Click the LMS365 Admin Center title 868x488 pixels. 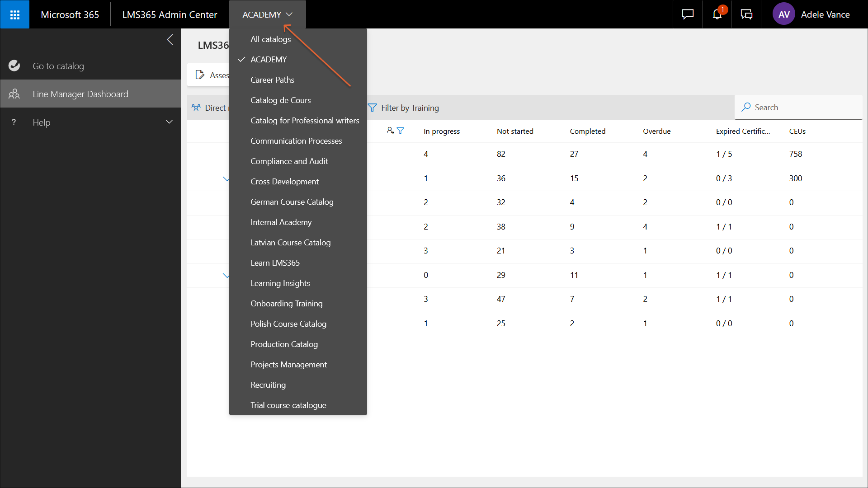pyautogui.click(x=170, y=14)
